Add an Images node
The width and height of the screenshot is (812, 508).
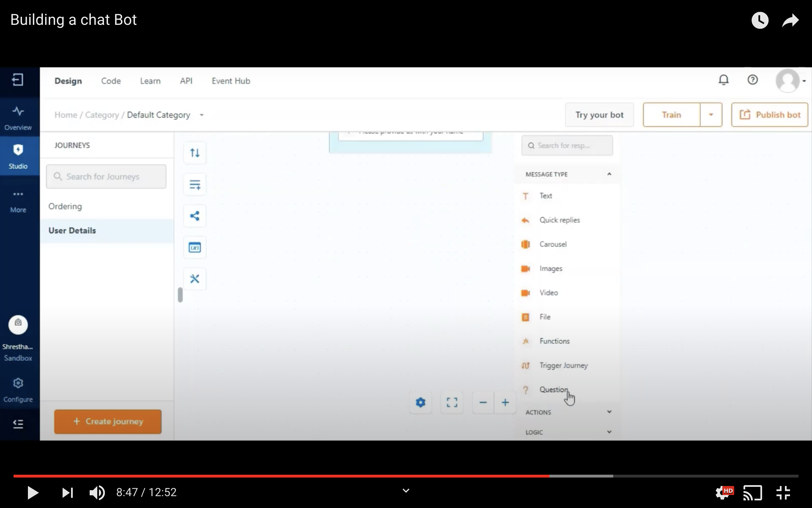pos(567,268)
